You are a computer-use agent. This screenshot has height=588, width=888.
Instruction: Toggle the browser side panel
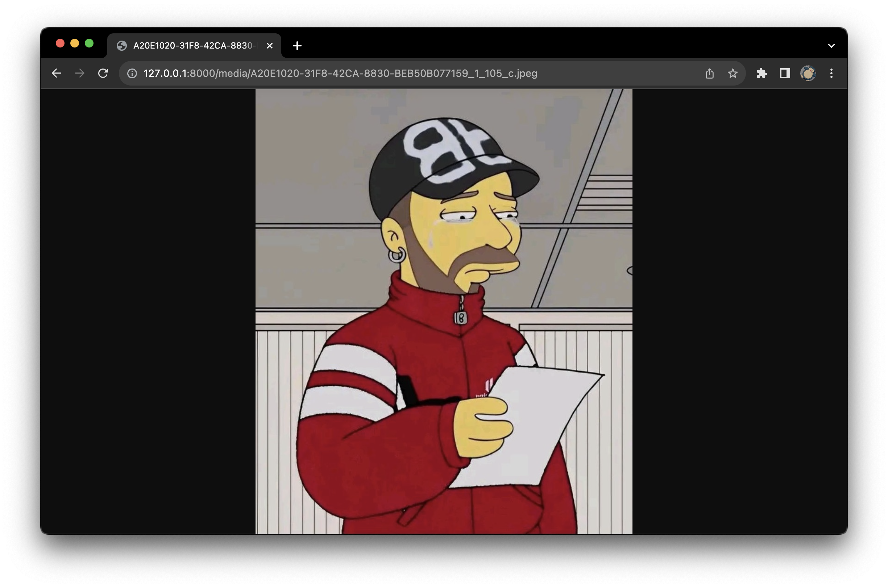click(785, 73)
